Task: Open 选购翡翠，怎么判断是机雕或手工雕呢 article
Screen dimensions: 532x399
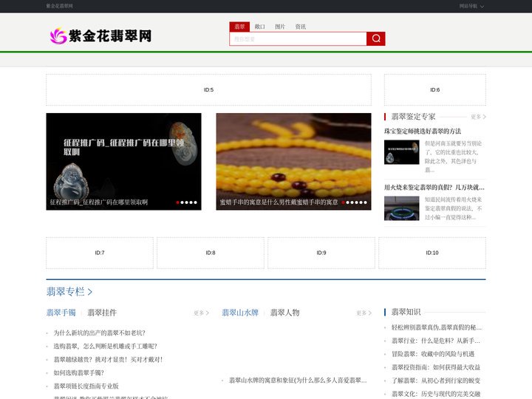Action: [x=105, y=346]
